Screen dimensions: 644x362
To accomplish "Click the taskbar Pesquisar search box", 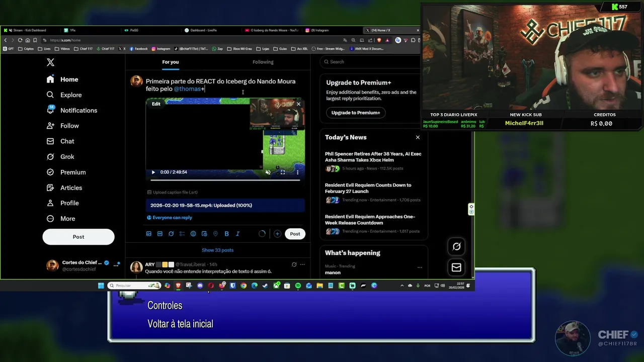I will tap(134, 286).
